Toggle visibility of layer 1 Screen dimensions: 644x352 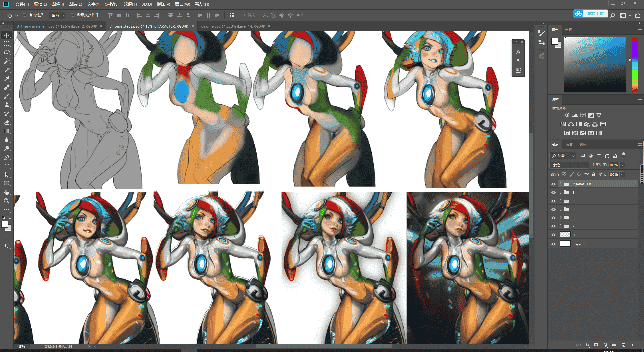553,235
